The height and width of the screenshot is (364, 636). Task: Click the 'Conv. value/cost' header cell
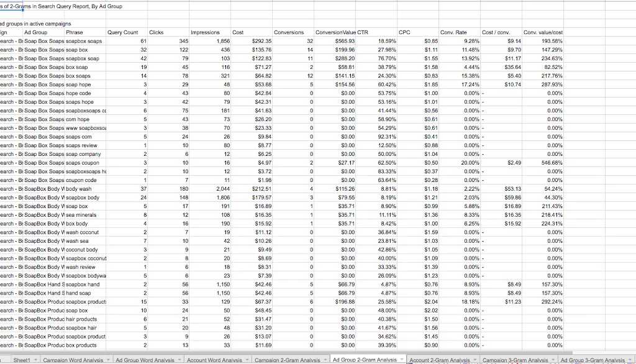tap(543, 32)
